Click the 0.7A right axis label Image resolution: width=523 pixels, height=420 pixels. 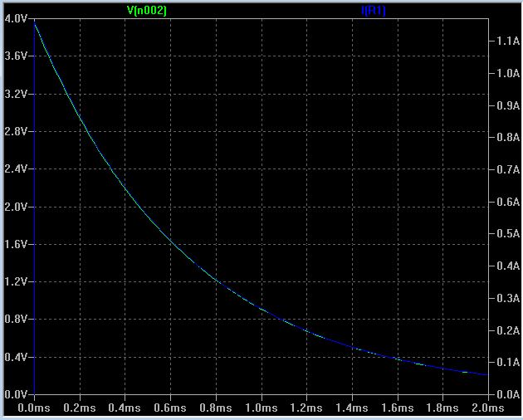[x=508, y=169]
